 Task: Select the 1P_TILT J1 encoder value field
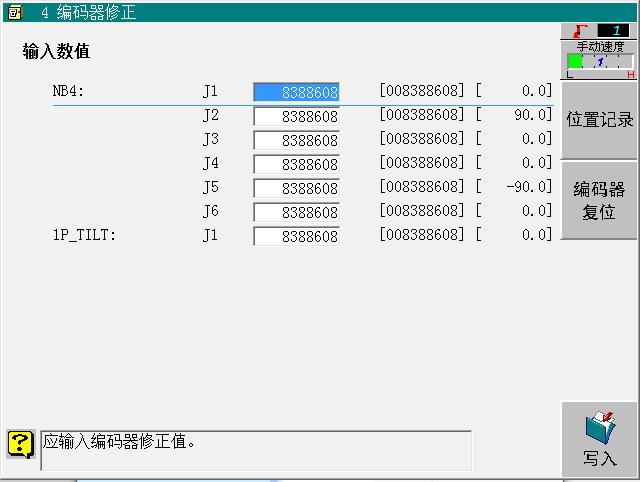296,236
